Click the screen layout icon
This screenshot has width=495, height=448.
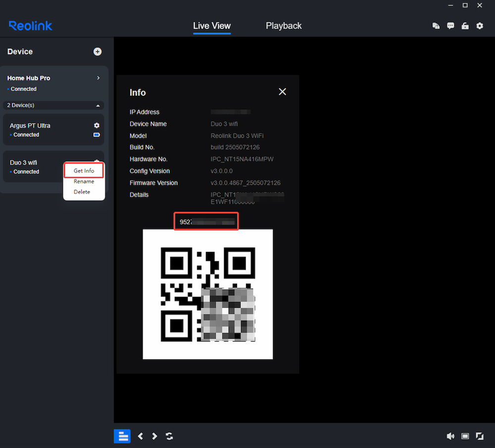(x=465, y=436)
